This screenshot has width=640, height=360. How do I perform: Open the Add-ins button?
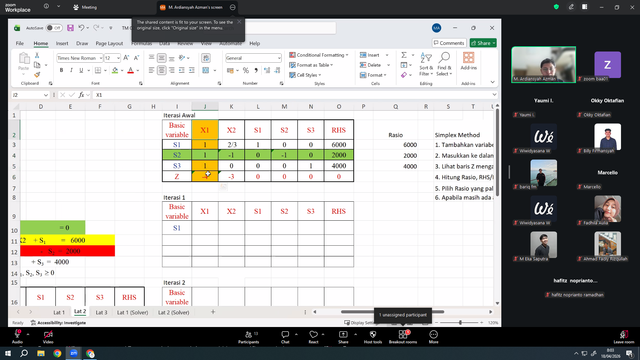coord(469,61)
